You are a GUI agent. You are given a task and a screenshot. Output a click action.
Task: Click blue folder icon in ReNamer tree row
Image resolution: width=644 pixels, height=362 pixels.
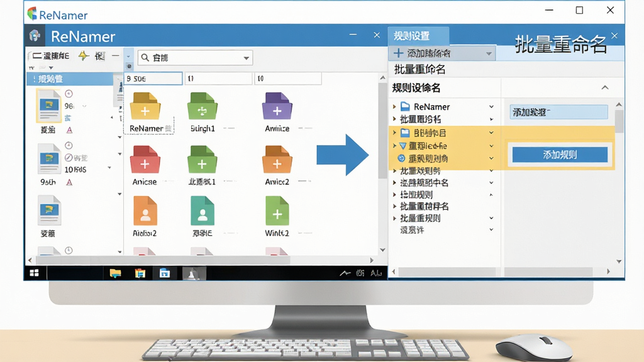pos(405,106)
